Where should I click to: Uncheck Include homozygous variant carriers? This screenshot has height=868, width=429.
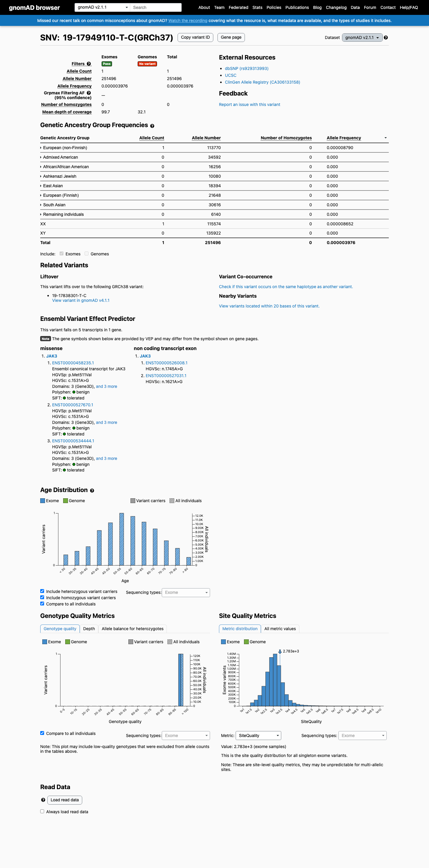tap(42, 597)
